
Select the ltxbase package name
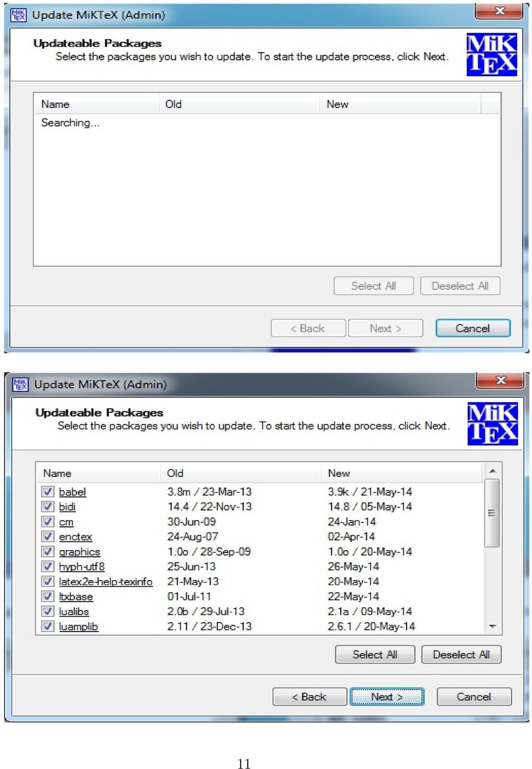tap(76, 596)
